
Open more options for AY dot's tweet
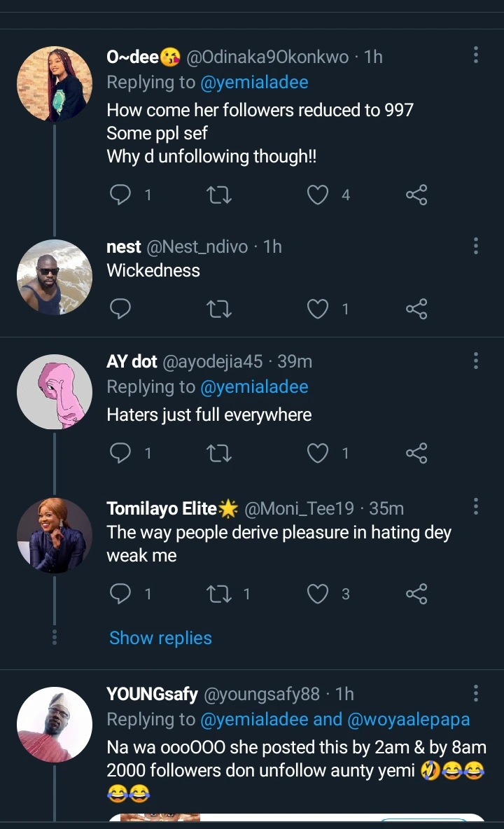tap(476, 361)
